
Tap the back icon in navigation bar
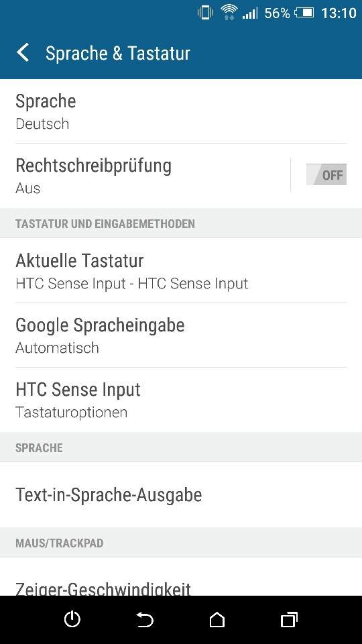tap(145, 620)
